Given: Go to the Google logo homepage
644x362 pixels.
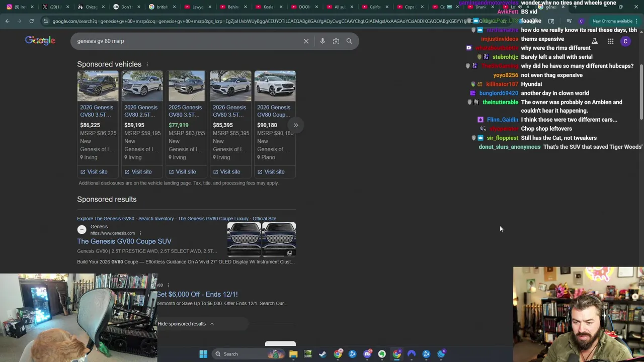Looking at the screenshot, I should [x=40, y=41].
